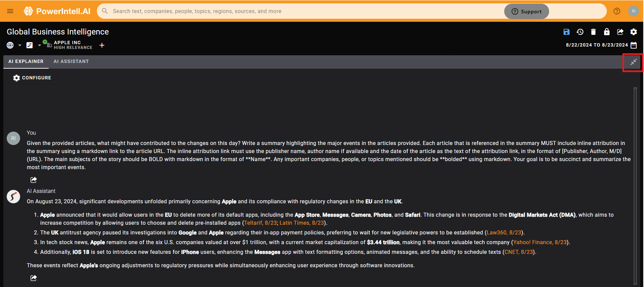
Task: Select the Apple Inc High Relevance chip
Action: pos(69,45)
